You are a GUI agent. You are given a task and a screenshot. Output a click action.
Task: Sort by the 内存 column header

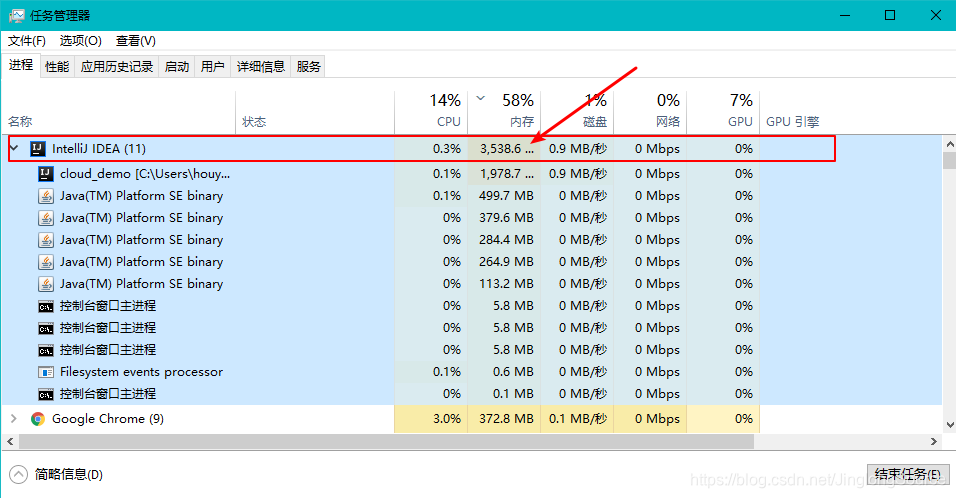click(x=504, y=112)
